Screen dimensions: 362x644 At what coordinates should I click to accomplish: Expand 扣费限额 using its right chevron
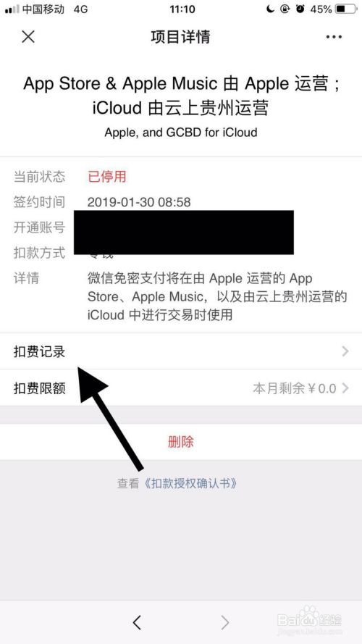click(345, 388)
